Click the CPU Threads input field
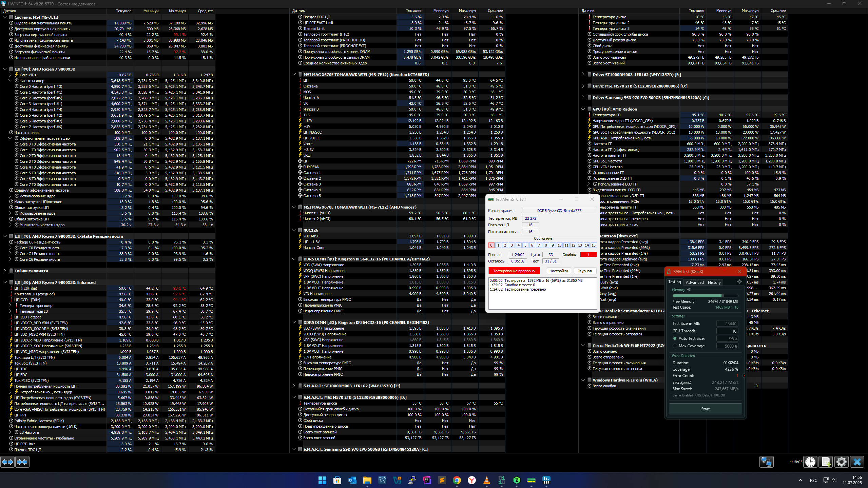Screen dimensions: 868x488 point(727,331)
